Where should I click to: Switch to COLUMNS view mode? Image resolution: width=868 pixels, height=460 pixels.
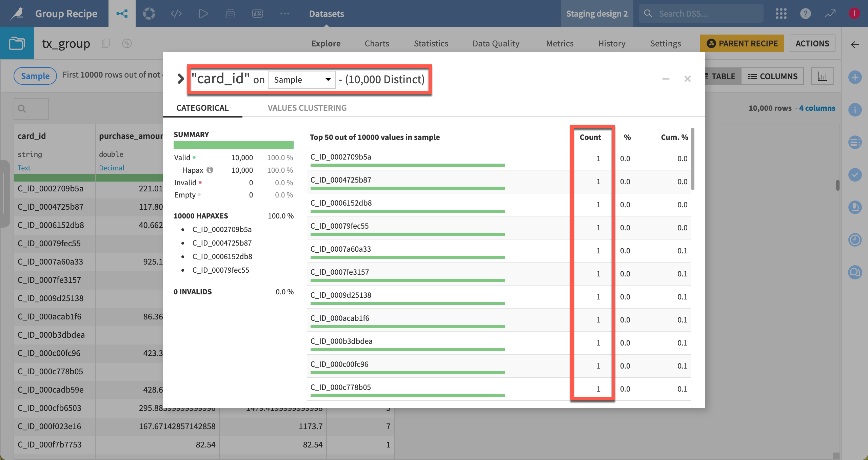(x=773, y=76)
